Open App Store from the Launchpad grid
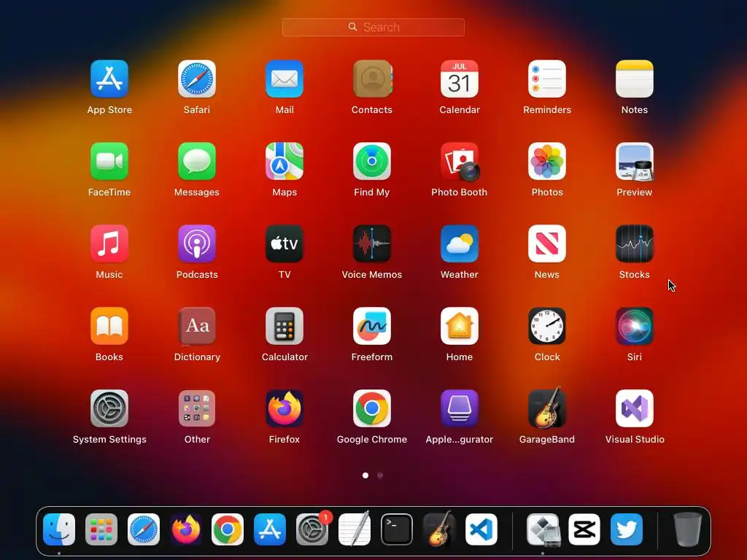 coord(109,79)
